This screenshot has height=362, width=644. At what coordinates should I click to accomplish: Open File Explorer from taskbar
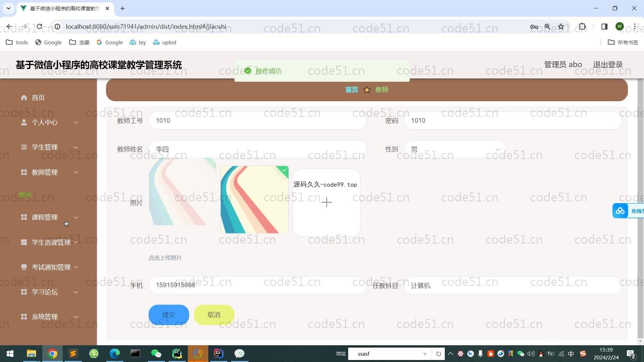(x=31, y=354)
